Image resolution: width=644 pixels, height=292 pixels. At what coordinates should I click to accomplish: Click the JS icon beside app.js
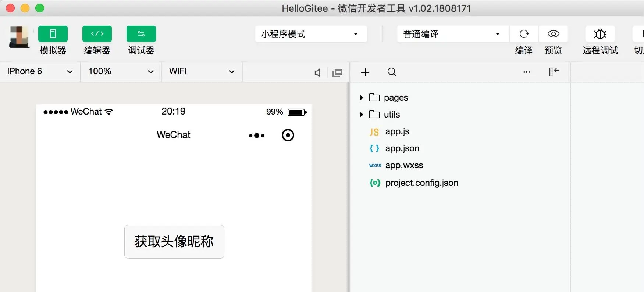tap(374, 132)
